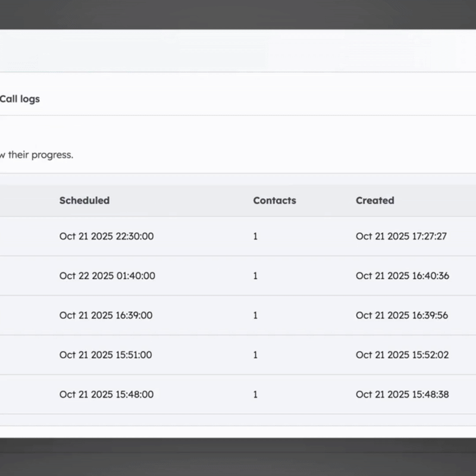The image size is (476, 476).
Task: Click contacts count in the 01:40:00 row
Action: [256, 276]
